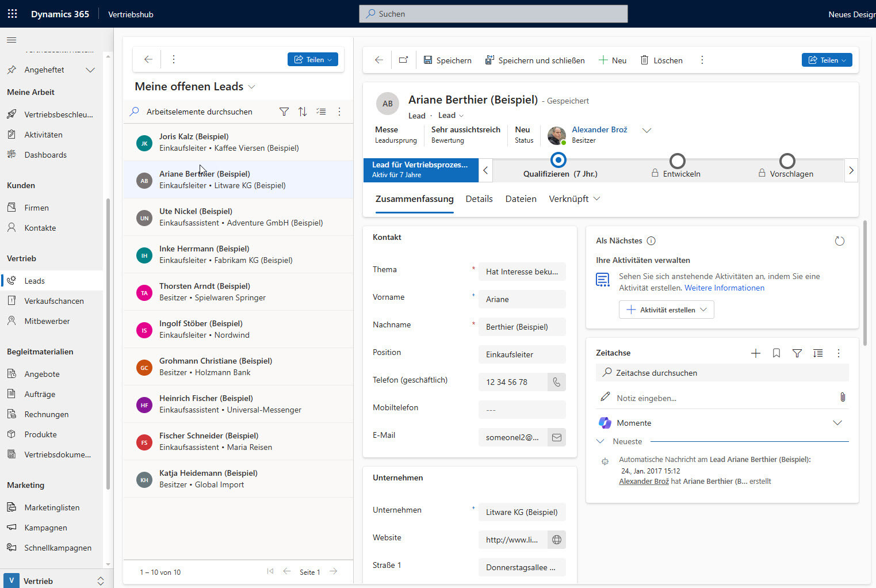
Task: Open Weitere Informationen link
Action: pyautogui.click(x=724, y=288)
